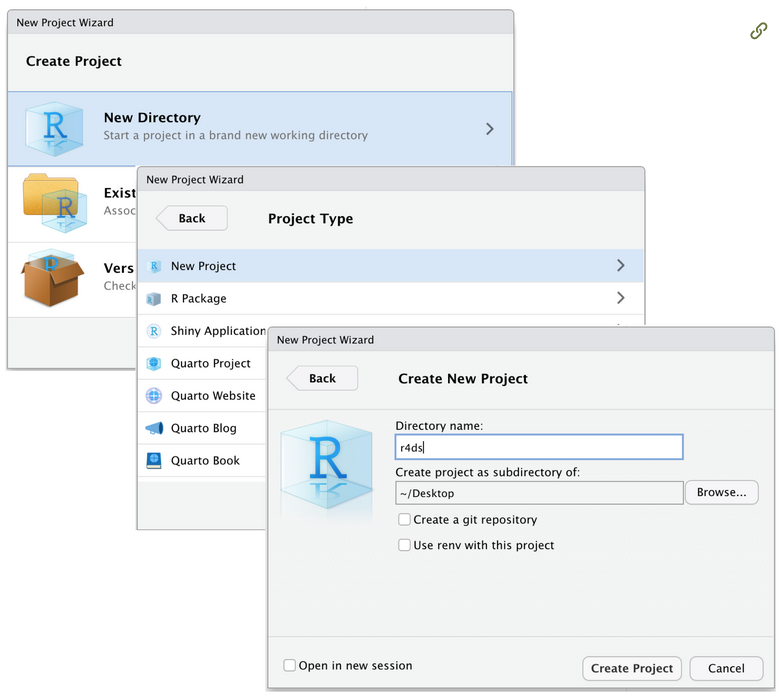Browse for a parent directory
The image size is (779, 696).
[x=721, y=493]
